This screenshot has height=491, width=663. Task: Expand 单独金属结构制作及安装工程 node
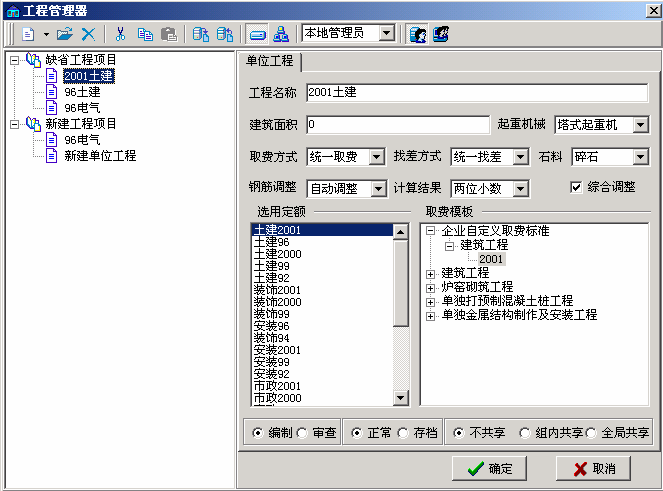(x=430, y=316)
